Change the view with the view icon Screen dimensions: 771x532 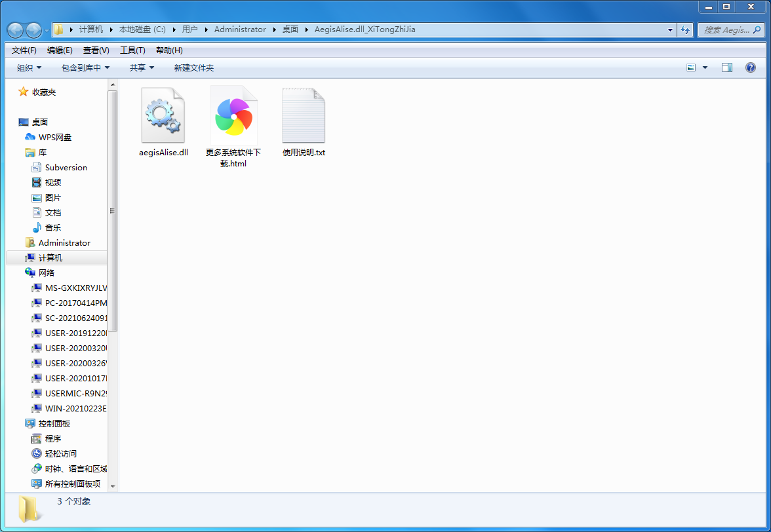691,67
